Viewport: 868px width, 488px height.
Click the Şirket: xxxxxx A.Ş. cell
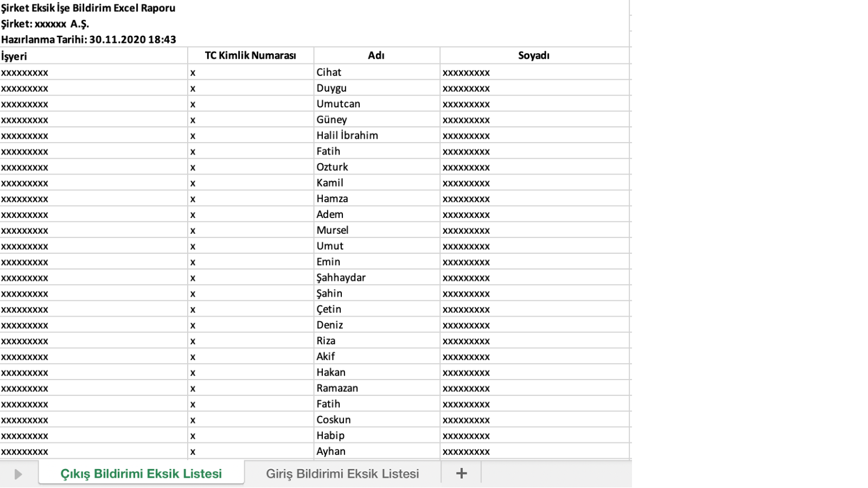pyautogui.click(x=45, y=24)
